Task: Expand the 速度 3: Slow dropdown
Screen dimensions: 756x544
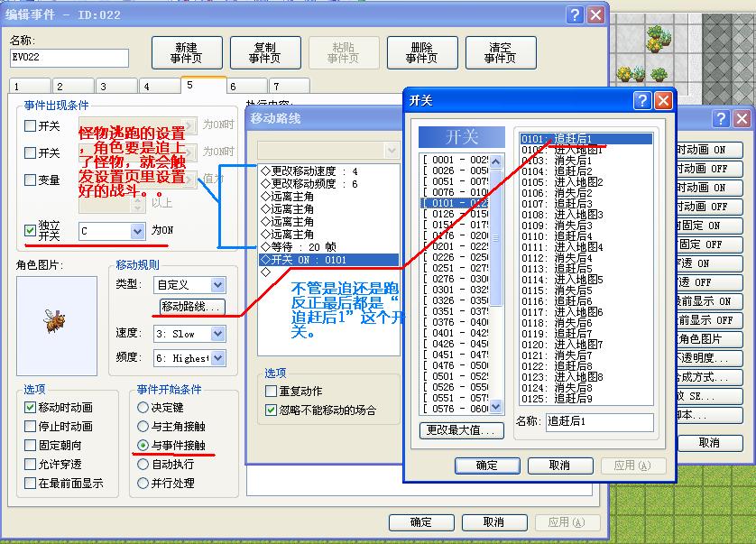Action: coord(218,334)
